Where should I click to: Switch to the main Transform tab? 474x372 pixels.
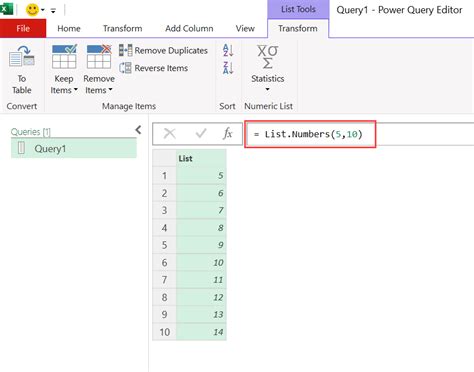122,28
